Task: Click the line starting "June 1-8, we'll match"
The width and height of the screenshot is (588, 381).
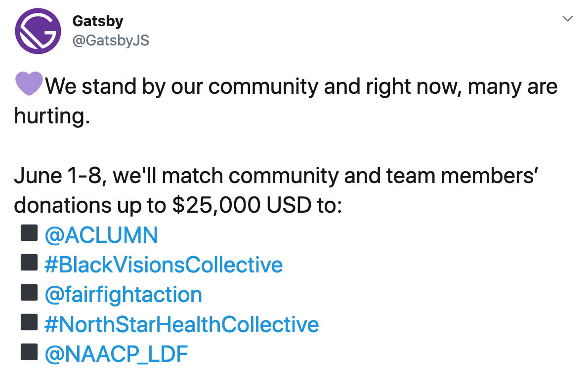Action: tap(276, 176)
